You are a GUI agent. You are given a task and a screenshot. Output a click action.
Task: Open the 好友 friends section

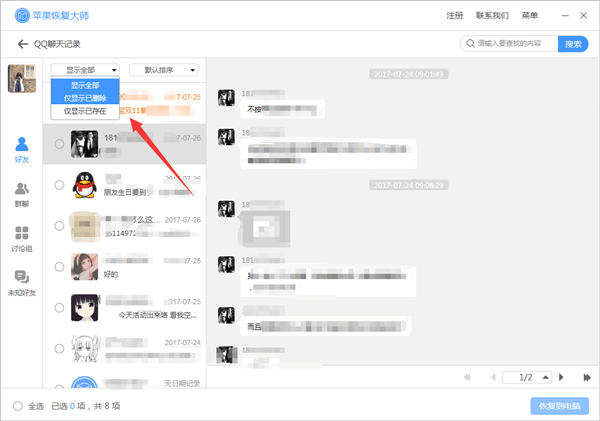tap(22, 150)
